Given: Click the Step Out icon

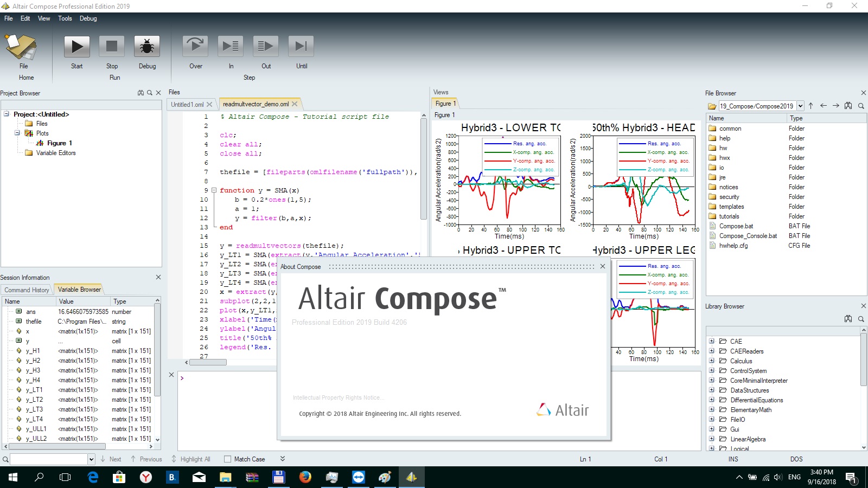Looking at the screenshot, I should [x=266, y=47].
